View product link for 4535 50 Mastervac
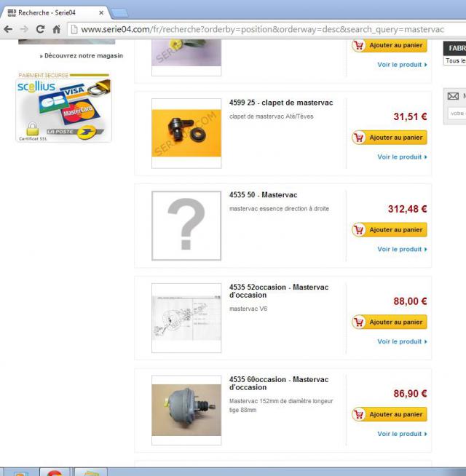Screen dimensions: 466x476 tap(402, 249)
